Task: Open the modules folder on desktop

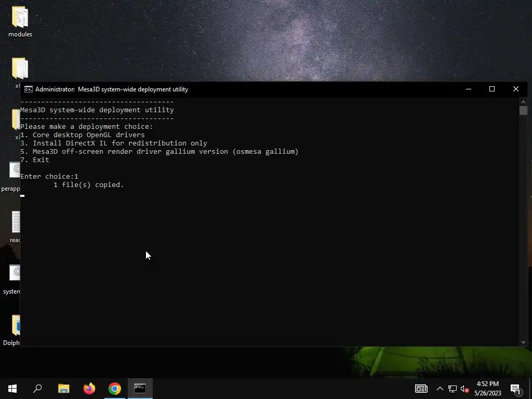Action: tap(20, 21)
